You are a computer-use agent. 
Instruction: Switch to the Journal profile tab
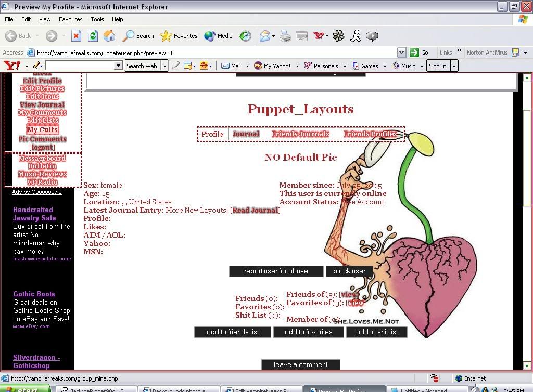[x=246, y=134]
